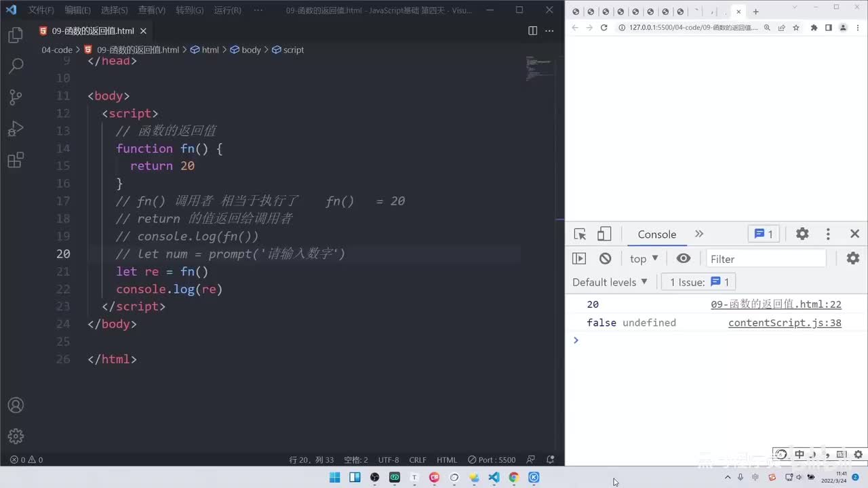Viewport: 868px width, 488px height.
Task: Open the 1 Issue button
Action: 698,282
